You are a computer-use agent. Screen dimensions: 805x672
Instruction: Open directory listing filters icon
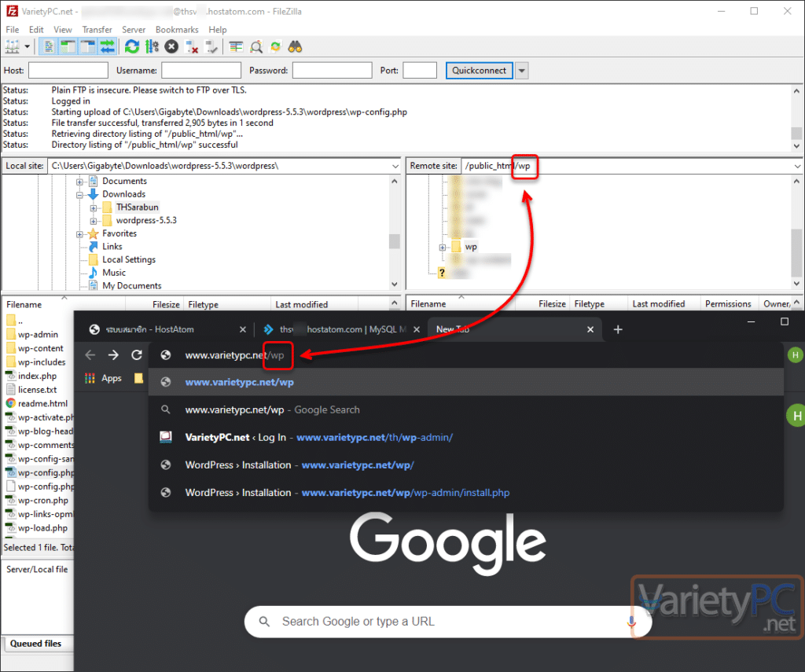pyautogui.click(x=236, y=47)
